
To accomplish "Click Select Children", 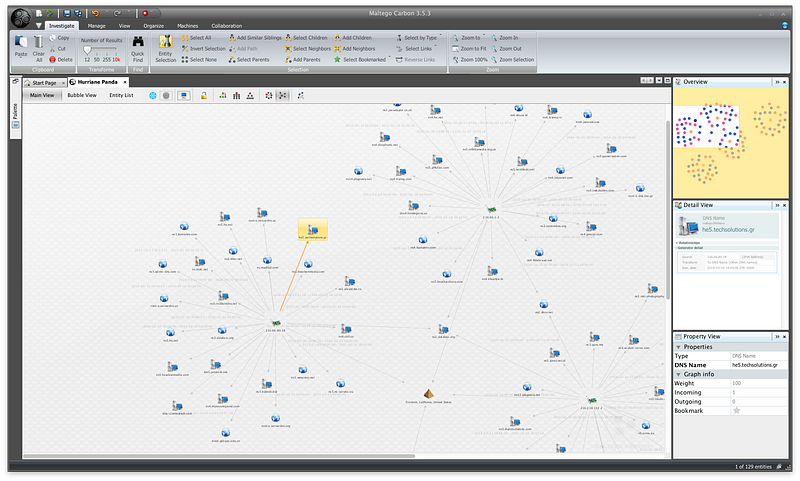I will click(306, 38).
